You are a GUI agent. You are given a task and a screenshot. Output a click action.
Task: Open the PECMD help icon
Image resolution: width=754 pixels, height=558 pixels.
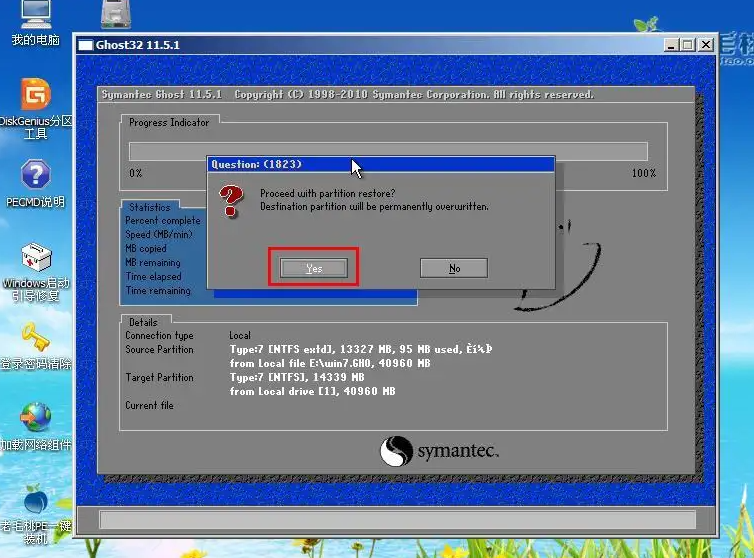click(36, 183)
